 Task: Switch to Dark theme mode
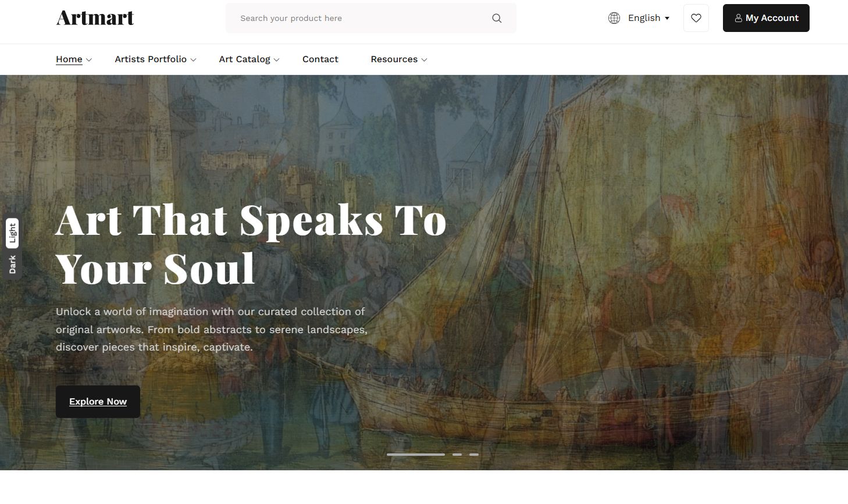tap(12, 264)
